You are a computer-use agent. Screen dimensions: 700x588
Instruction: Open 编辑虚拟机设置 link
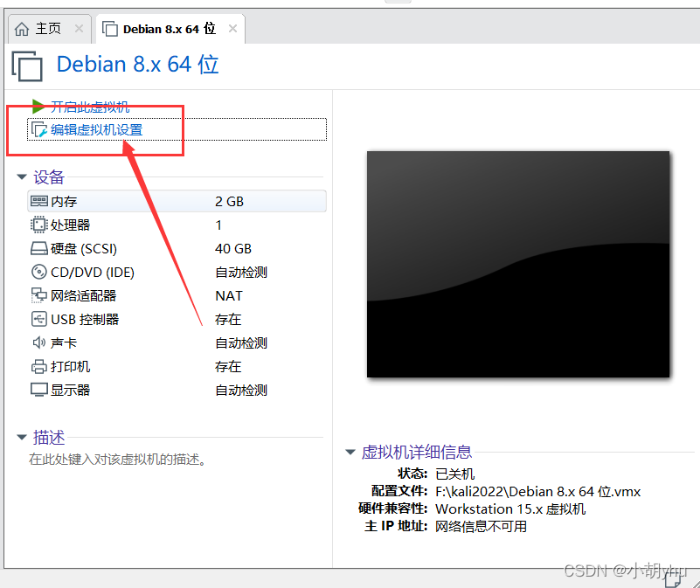click(97, 130)
